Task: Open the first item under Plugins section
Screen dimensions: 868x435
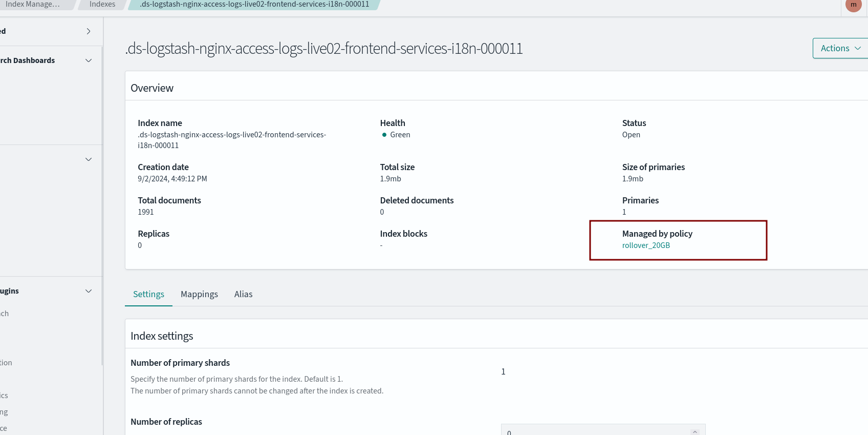Action: (x=5, y=314)
